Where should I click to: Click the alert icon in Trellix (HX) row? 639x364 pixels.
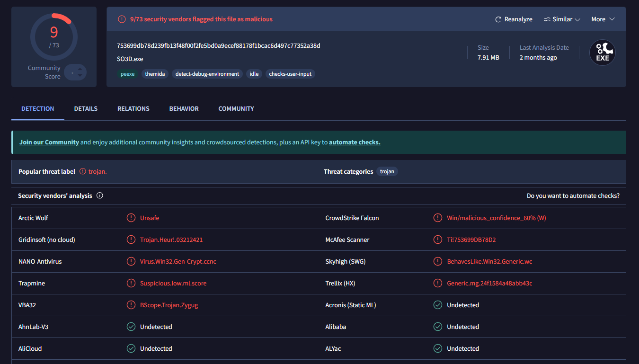[438, 283]
